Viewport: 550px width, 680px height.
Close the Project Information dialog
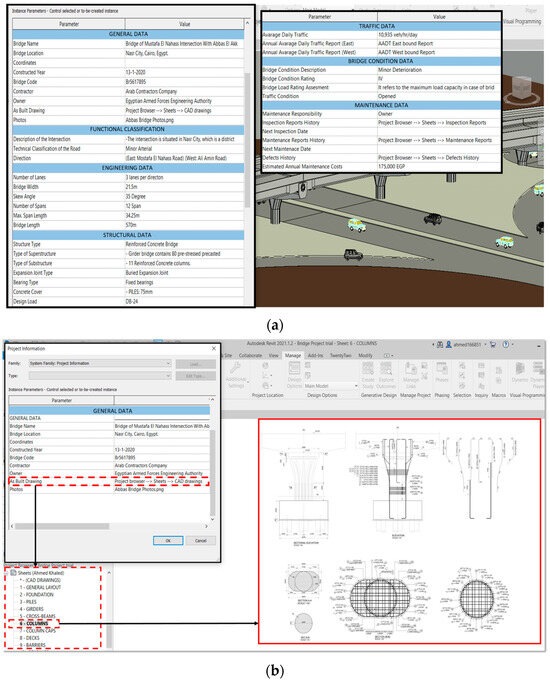(x=213, y=348)
